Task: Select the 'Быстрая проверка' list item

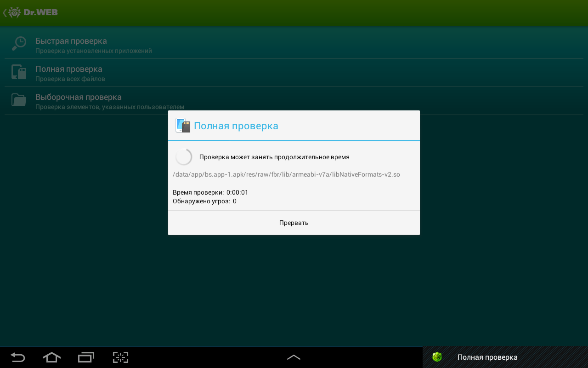Action: (71, 41)
